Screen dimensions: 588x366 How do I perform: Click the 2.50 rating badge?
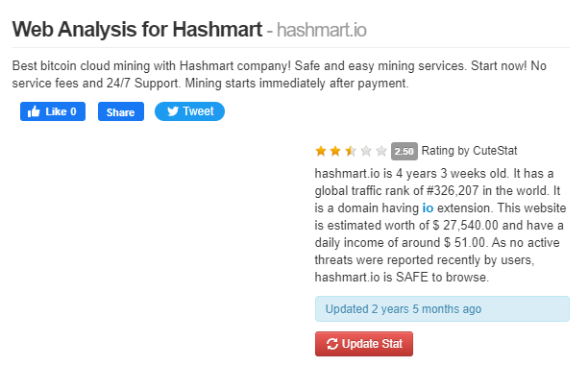404,151
